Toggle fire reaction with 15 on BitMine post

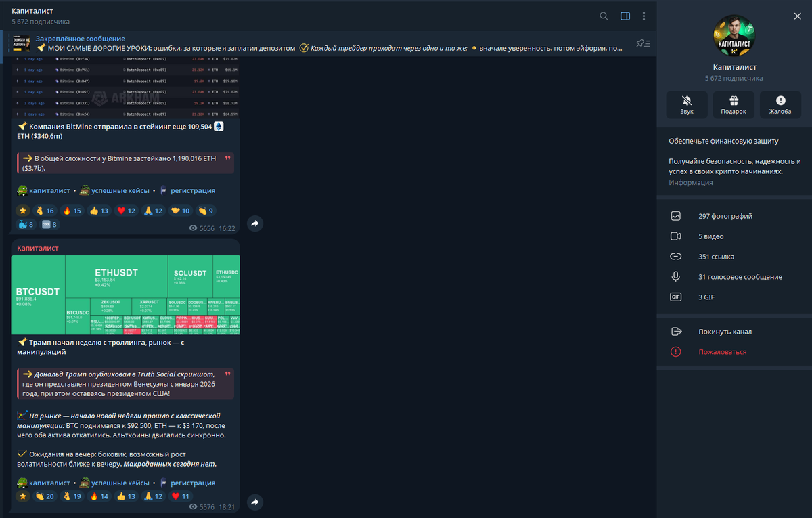coord(72,211)
